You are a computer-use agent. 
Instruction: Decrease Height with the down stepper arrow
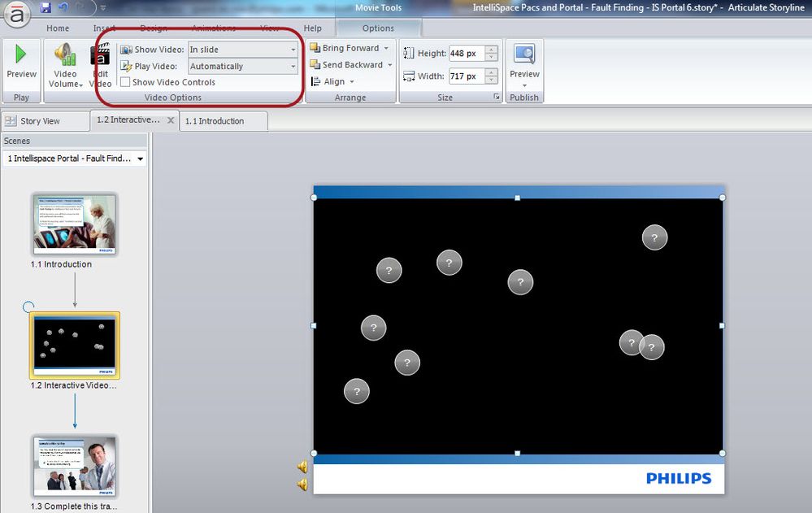492,57
